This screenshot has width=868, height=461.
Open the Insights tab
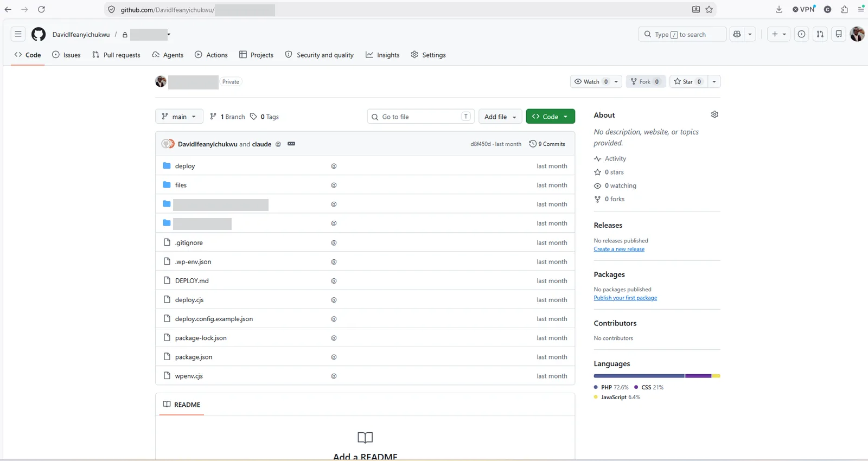tap(382, 55)
